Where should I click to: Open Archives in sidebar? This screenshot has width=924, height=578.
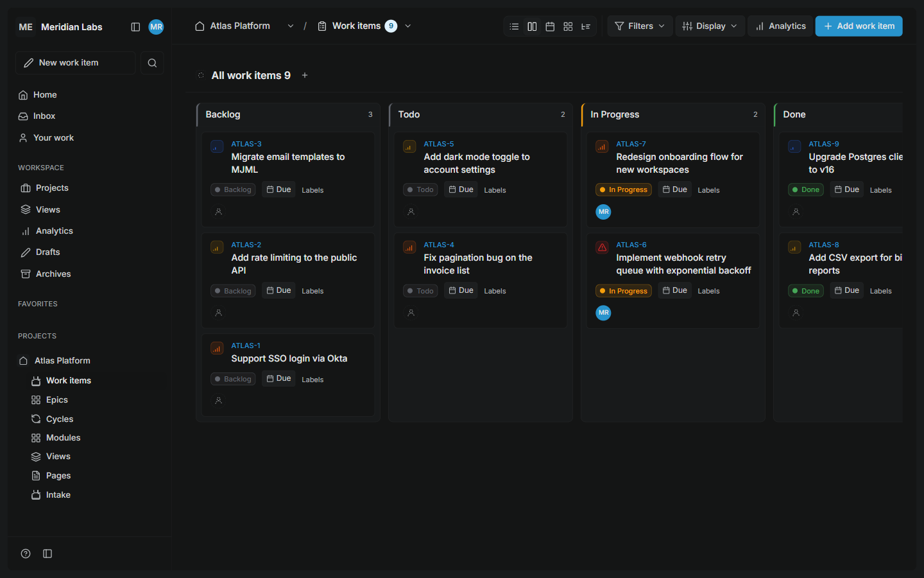click(53, 274)
